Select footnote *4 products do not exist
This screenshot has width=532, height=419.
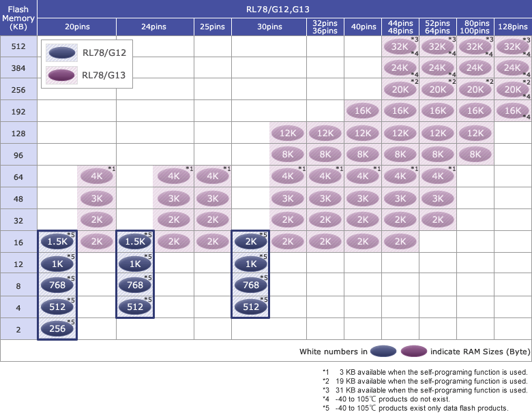386,399
